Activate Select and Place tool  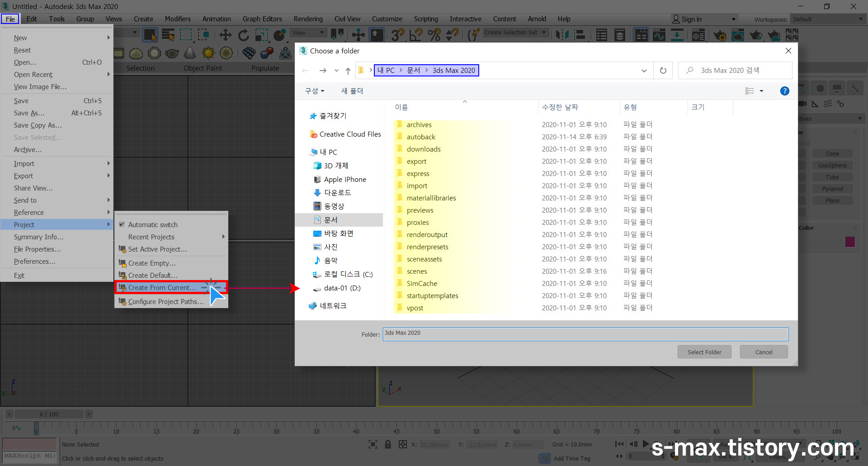280,35
